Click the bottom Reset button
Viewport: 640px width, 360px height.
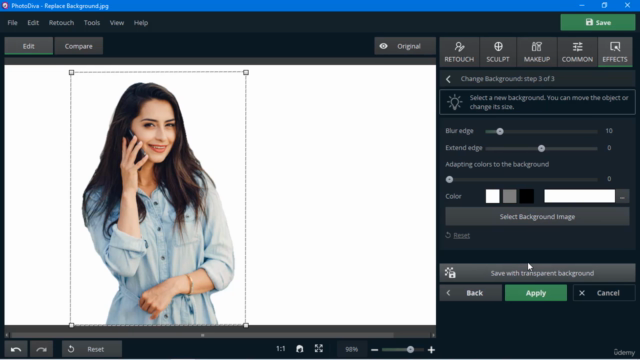92,349
